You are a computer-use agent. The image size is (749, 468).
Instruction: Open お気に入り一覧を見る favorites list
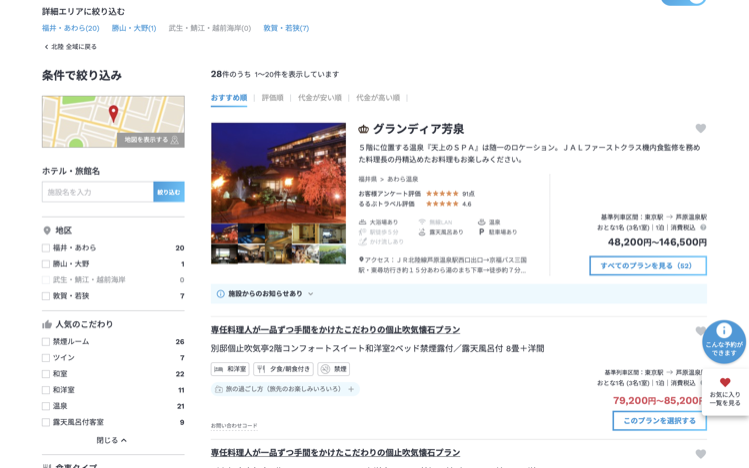[x=725, y=391]
